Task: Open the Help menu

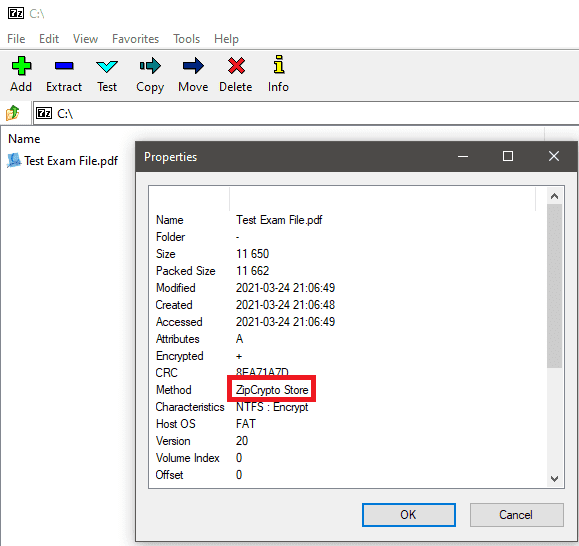Action: (x=226, y=39)
